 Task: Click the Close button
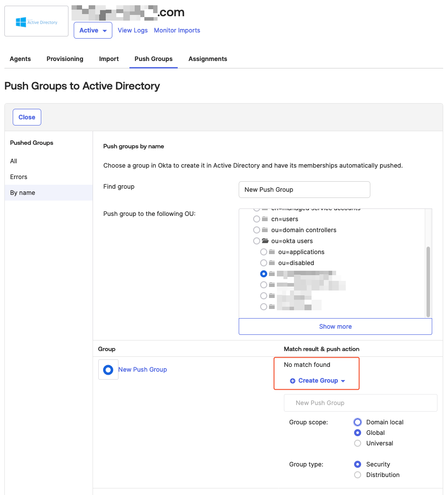(x=27, y=117)
